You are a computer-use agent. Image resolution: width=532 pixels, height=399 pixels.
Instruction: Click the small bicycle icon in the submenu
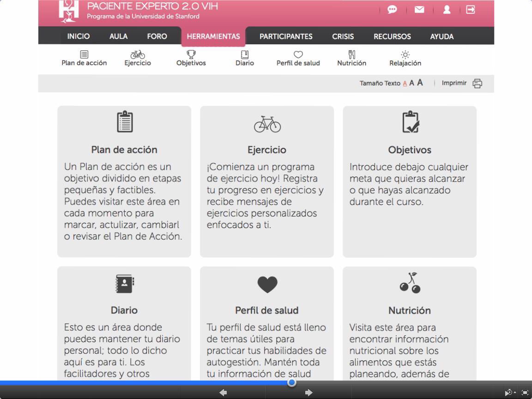138,54
